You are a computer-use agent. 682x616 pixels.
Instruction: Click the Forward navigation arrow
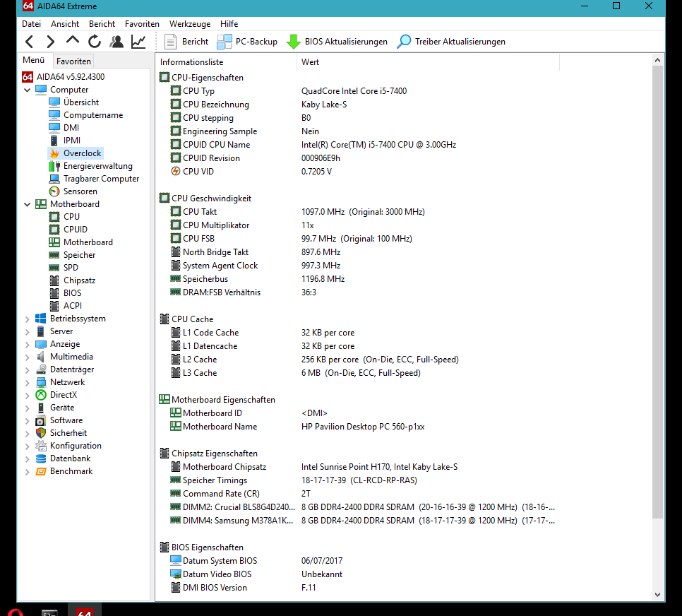pyautogui.click(x=50, y=42)
